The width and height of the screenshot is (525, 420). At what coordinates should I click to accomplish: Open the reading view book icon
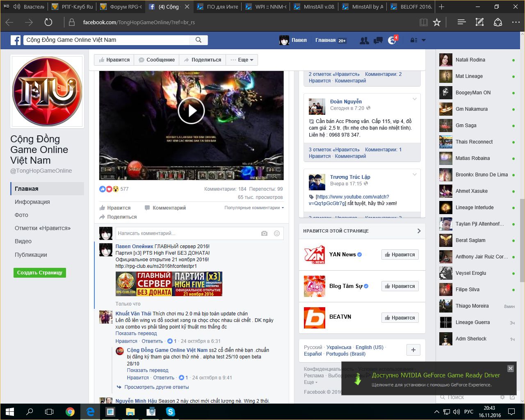coord(424,22)
